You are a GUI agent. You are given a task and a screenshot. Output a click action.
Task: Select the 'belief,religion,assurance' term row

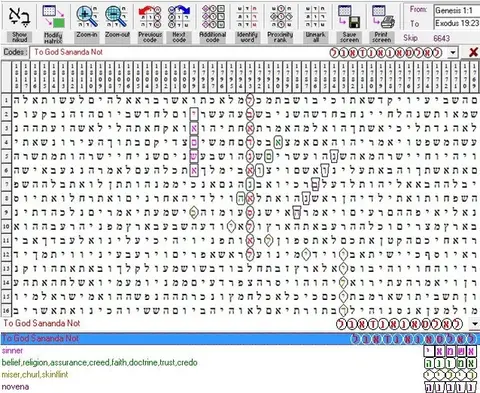click(99, 363)
